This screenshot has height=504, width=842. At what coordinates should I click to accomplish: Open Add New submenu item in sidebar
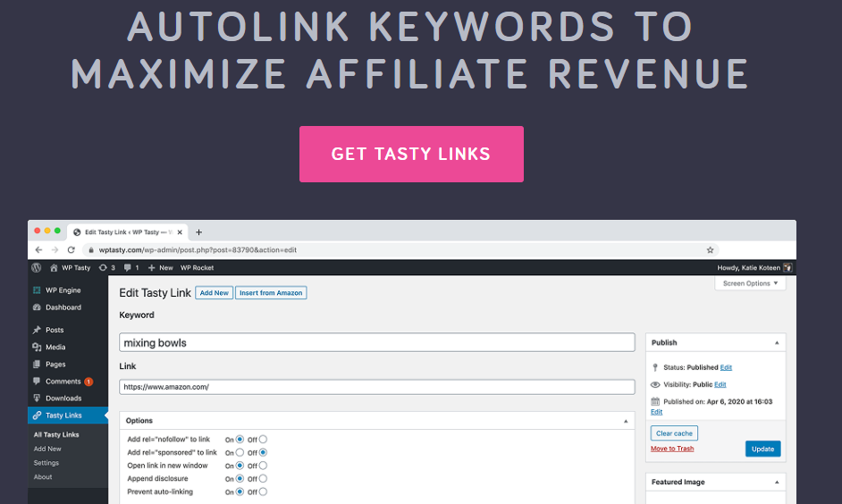[47, 449]
